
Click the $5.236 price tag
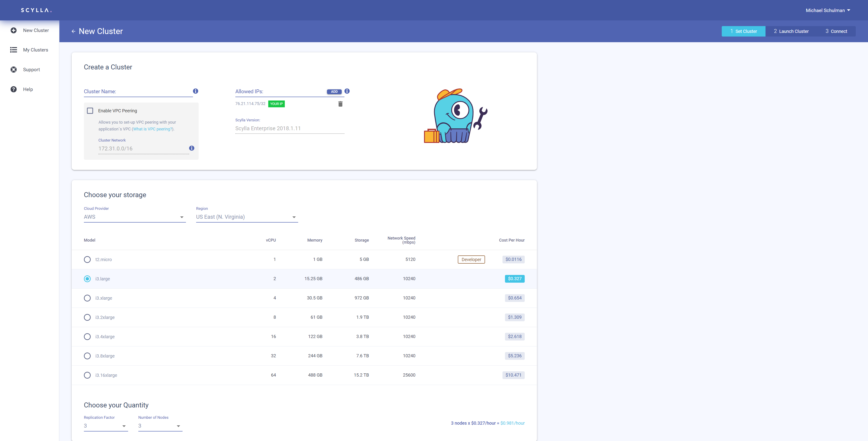[514, 356]
